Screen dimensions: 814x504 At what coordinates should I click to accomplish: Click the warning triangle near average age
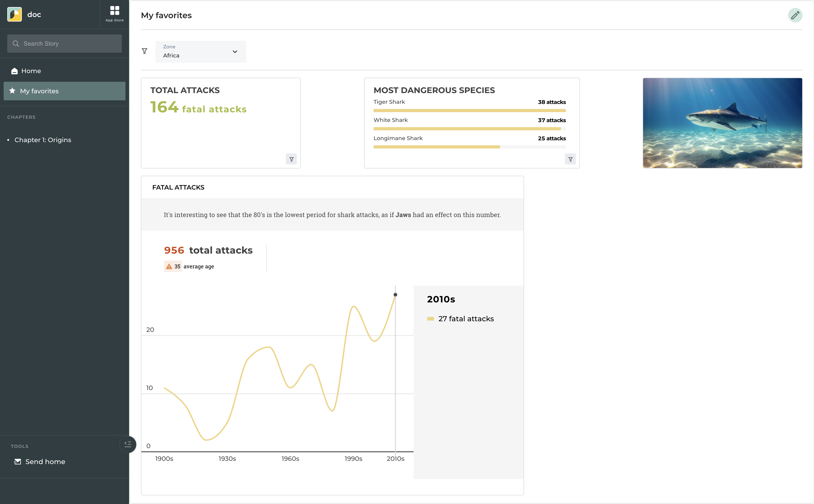(169, 266)
